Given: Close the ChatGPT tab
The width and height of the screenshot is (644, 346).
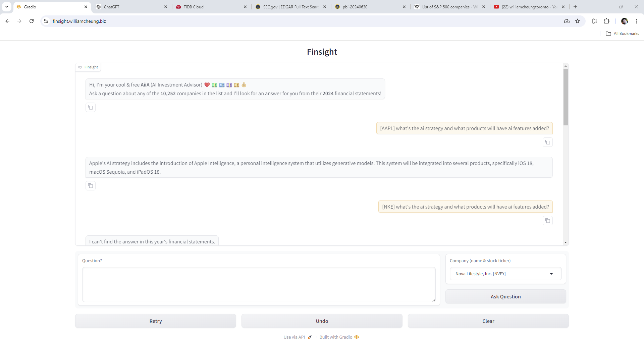Looking at the screenshot, I should pyautogui.click(x=166, y=7).
